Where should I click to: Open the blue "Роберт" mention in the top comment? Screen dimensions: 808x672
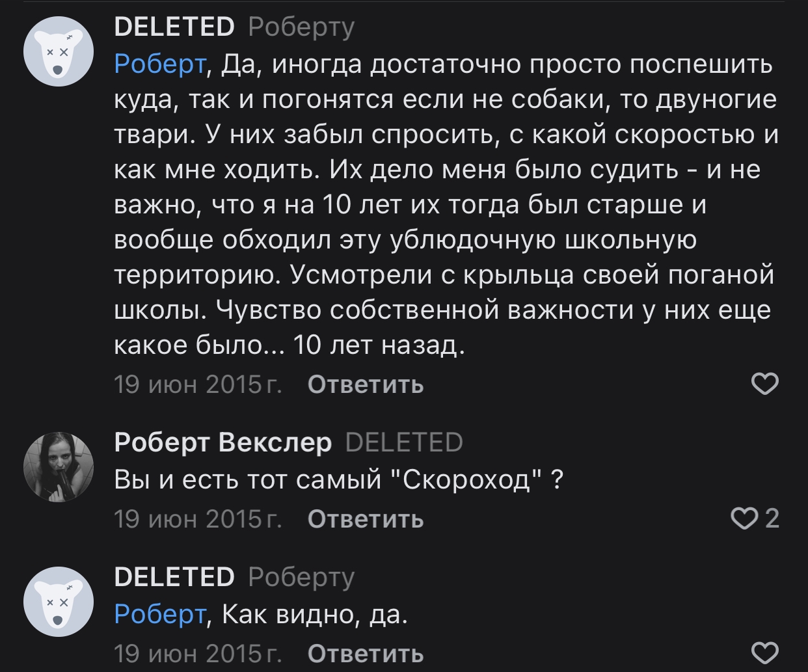(159, 64)
